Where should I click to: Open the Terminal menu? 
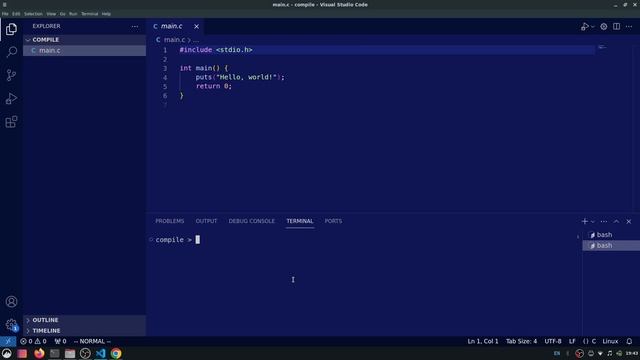(x=89, y=14)
